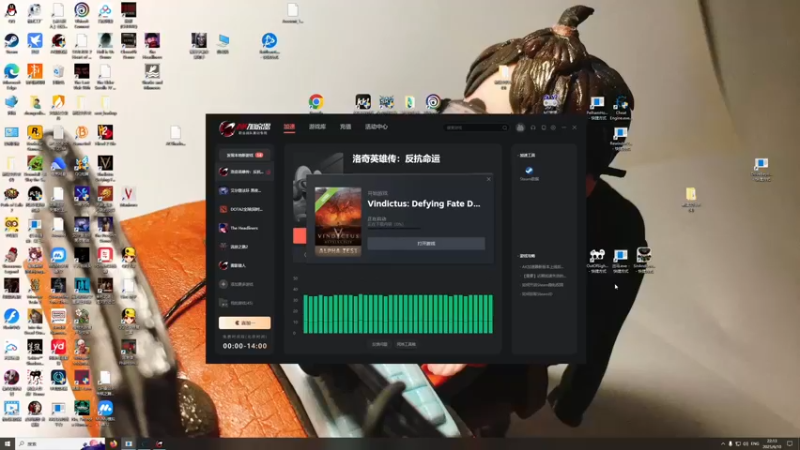The image size is (800, 450).
Task: Open the second help article link in right panel
Action: [543, 276]
